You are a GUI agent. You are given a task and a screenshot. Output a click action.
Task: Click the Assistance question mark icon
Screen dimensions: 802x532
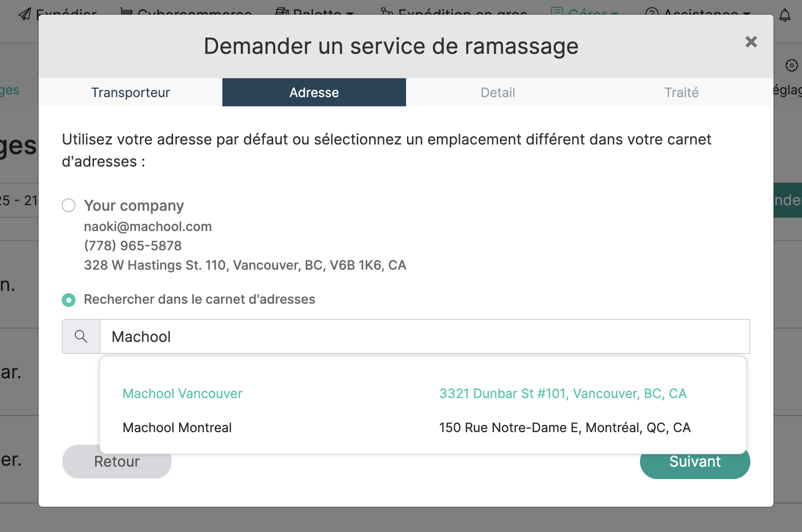(651, 13)
